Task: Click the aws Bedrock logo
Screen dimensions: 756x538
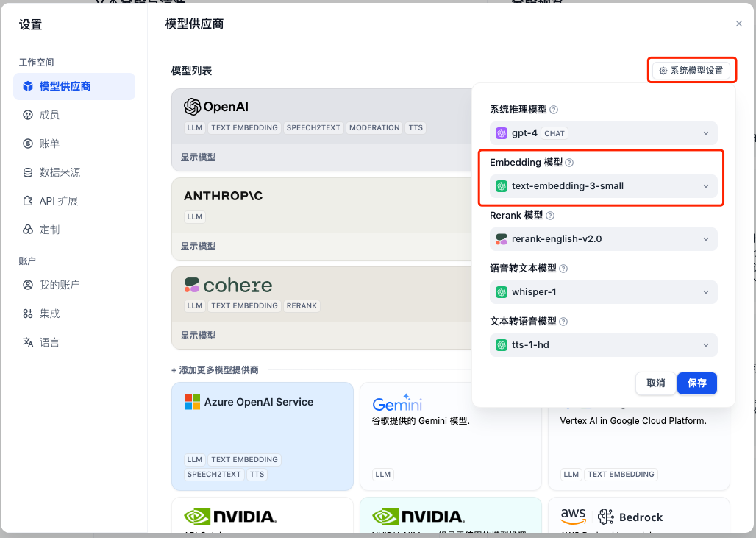Action: 612,517
